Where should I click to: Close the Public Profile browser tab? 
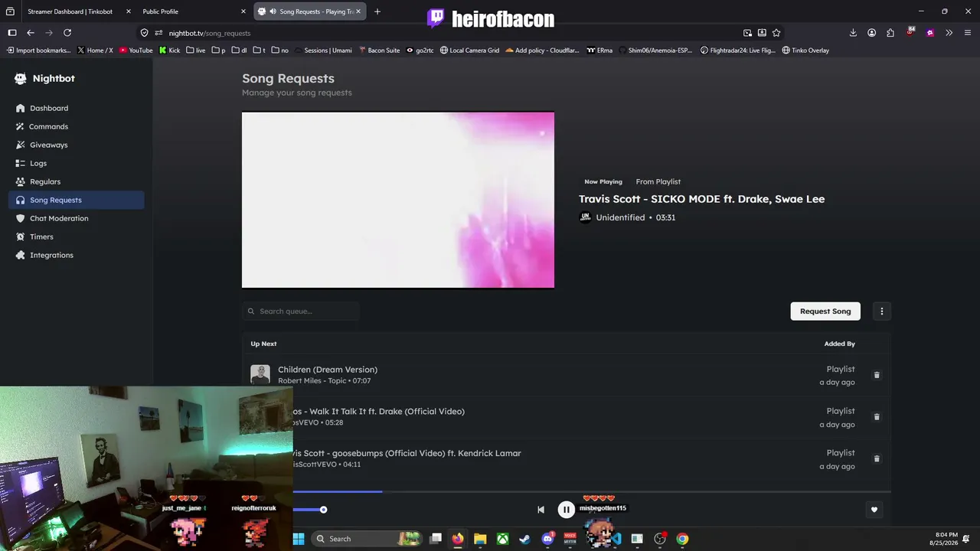243,11
